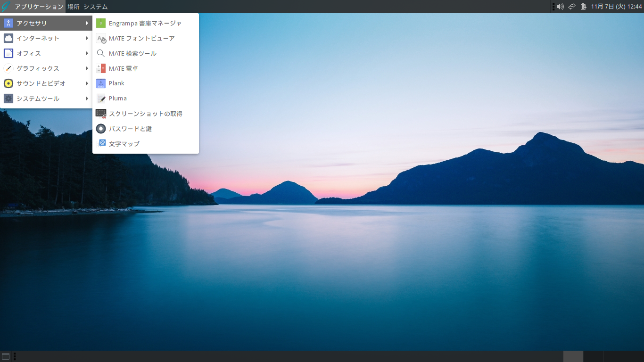Image resolution: width=644 pixels, height=362 pixels.
Task: Click the volume speaker icon in the tray
Action: coord(561,7)
